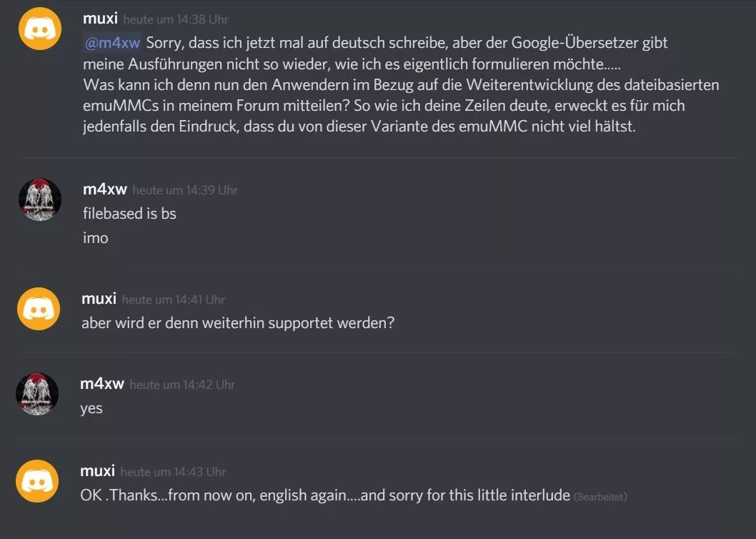Screen dimensions: 756x539
Task: Click the 'heute um 14:39 Uhr' timestamp
Action: pyautogui.click(x=185, y=190)
